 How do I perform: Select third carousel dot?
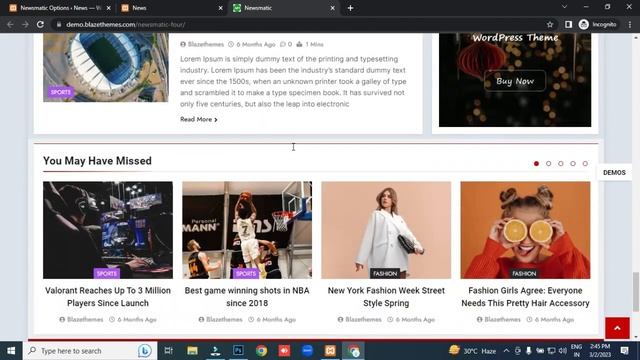(561, 163)
